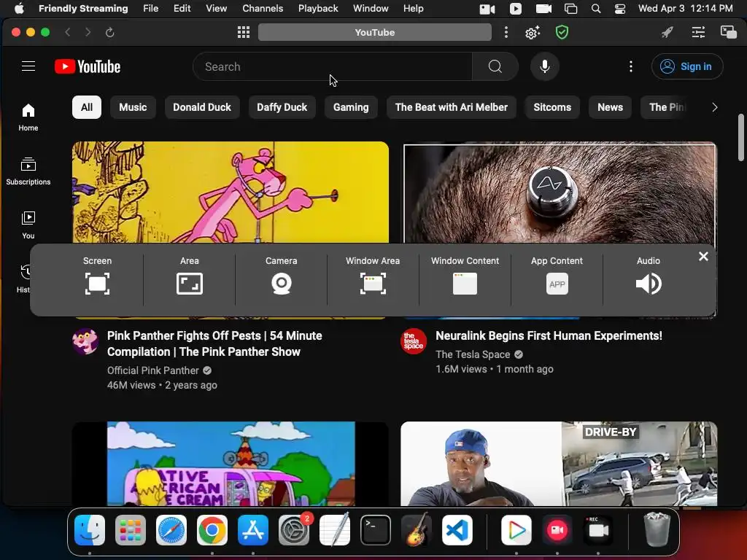
Task: Click the Tesla Space channel avatar
Action: pyautogui.click(x=414, y=341)
